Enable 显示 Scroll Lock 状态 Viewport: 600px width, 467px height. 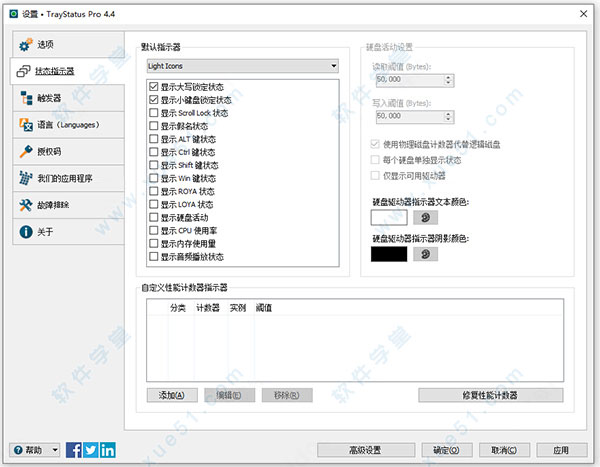point(153,113)
